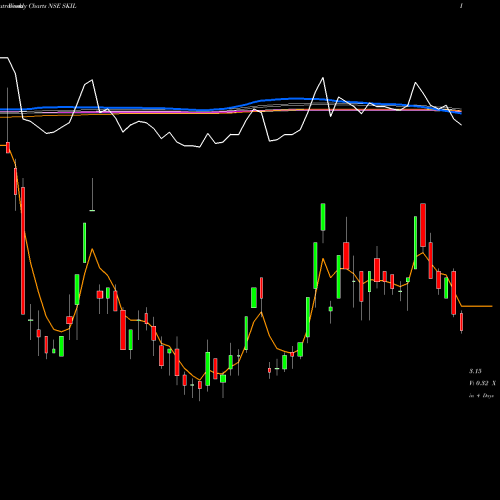Select the last red candlestick on the right
The height and width of the screenshot is (500, 500).
[x=462, y=322]
